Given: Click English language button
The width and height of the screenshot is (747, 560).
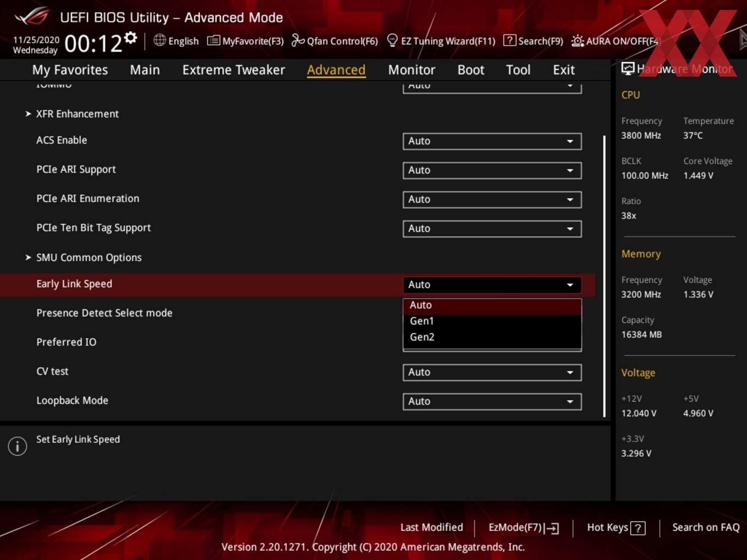Looking at the screenshot, I should 176,41.
